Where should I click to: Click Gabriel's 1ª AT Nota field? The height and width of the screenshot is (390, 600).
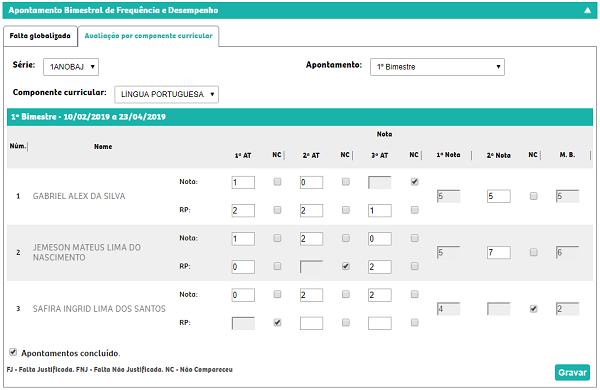(243, 182)
